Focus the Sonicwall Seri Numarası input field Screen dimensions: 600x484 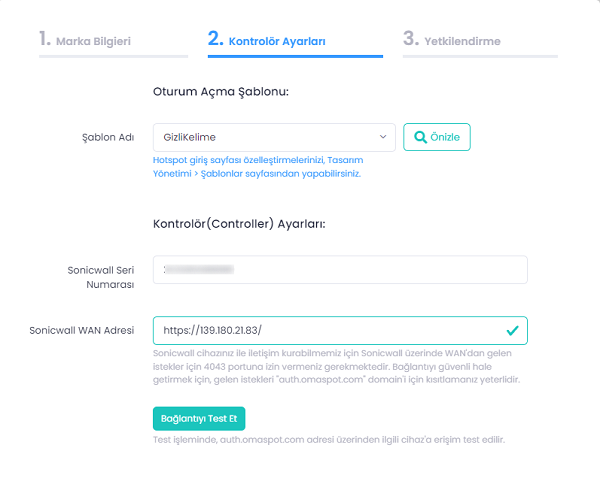[340, 269]
